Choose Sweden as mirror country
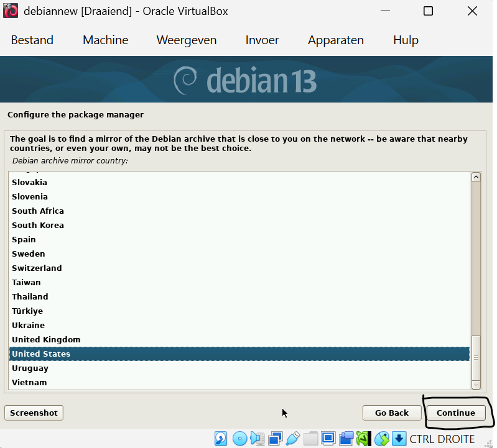The height and width of the screenshot is (448, 497). (239, 254)
